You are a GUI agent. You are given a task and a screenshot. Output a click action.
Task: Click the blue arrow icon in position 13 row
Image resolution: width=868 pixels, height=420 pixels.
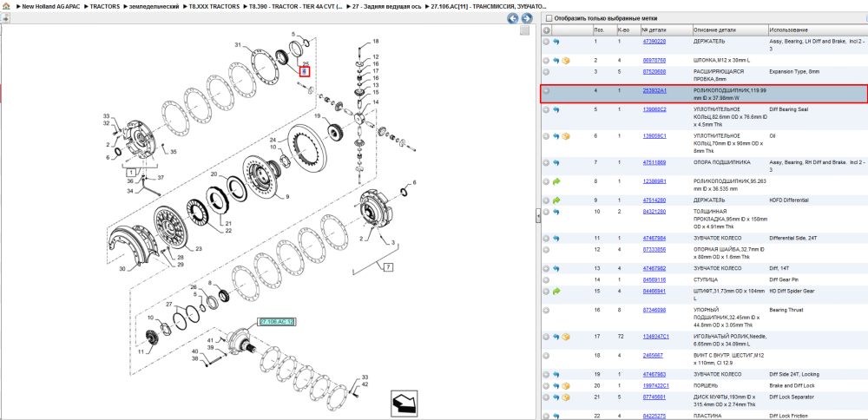(556, 268)
